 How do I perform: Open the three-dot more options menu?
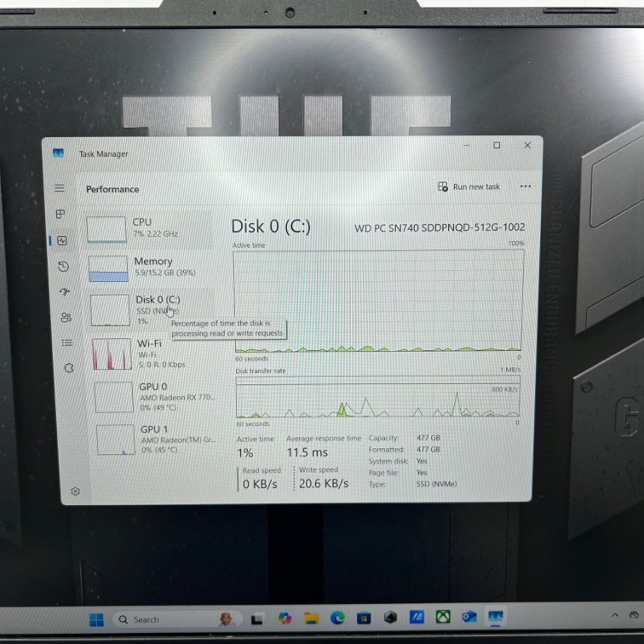[525, 186]
